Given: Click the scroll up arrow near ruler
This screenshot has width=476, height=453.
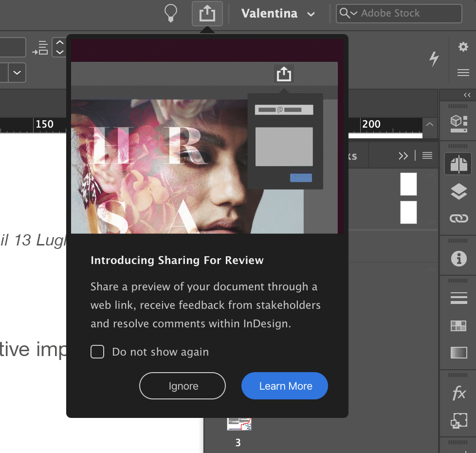Looking at the screenshot, I should [x=430, y=124].
